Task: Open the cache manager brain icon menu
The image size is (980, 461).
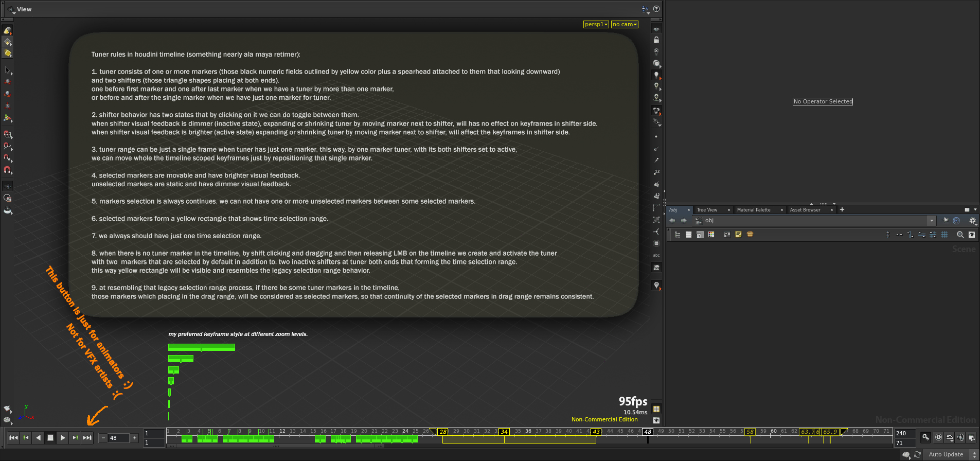Action: click(906, 455)
